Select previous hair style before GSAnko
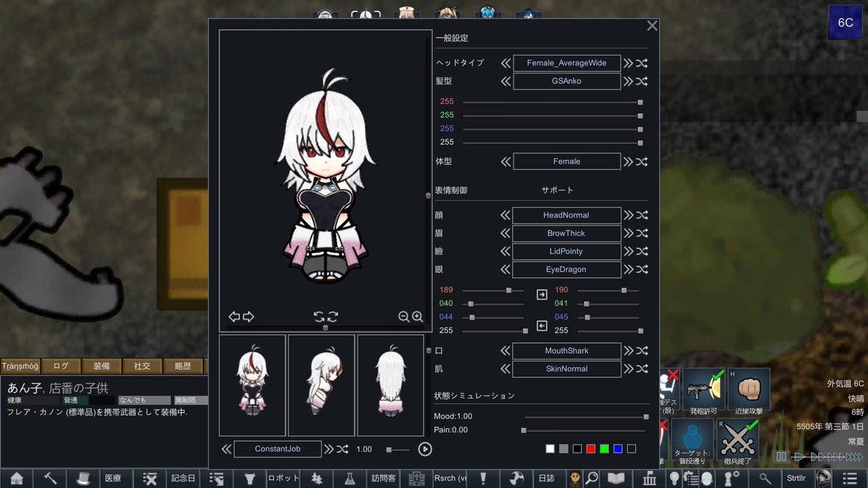Screen dimensions: 868x488 tap(506, 81)
